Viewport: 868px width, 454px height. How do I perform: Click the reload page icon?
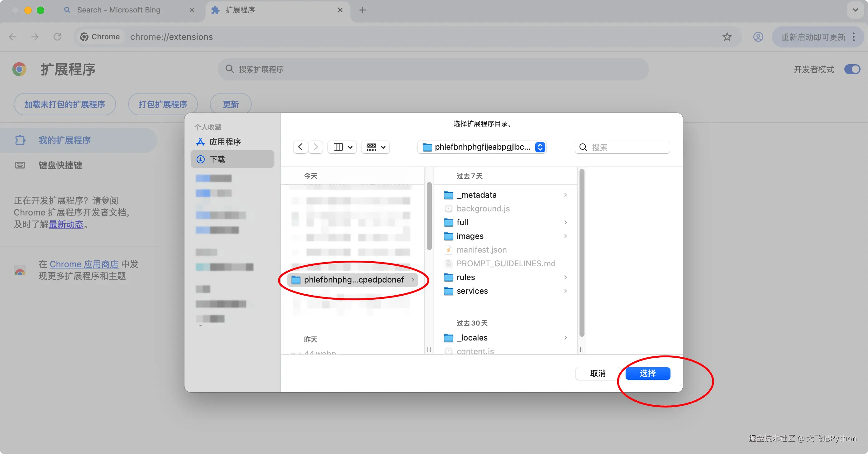[57, 37]
